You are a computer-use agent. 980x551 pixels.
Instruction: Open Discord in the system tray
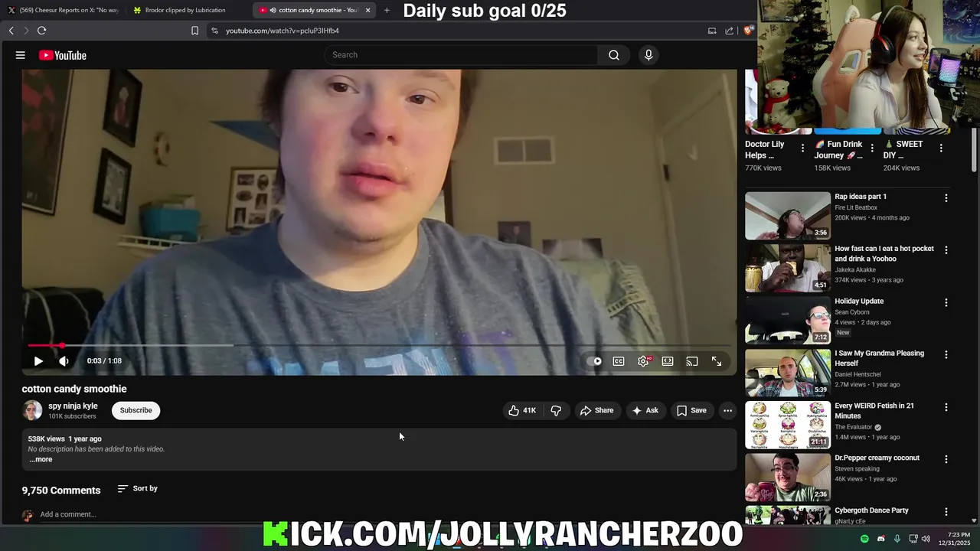point(880,539)
